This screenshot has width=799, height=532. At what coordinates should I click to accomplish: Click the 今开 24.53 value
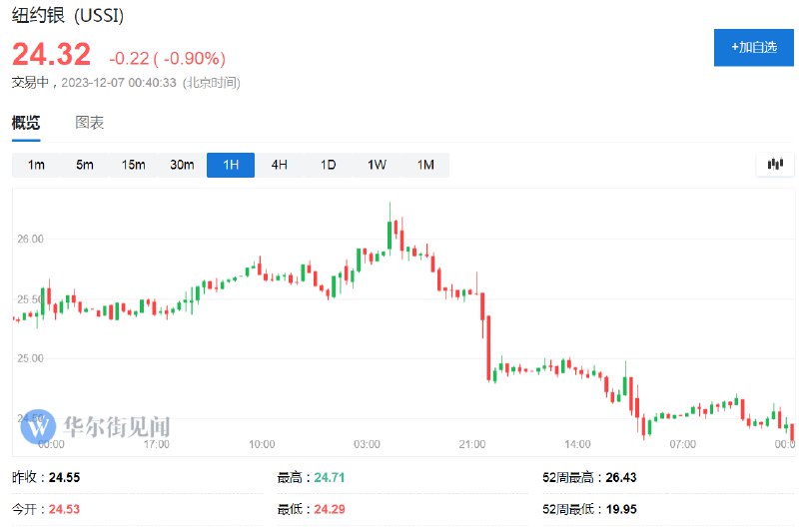click(x=64, y=509)
